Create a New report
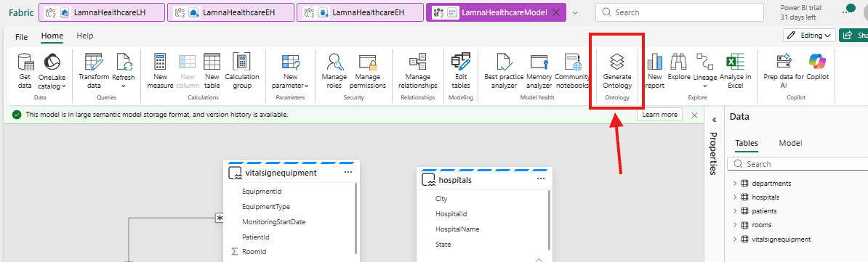Screen dimensions: 868x262 pyautogui.click(x=655, y=70)
